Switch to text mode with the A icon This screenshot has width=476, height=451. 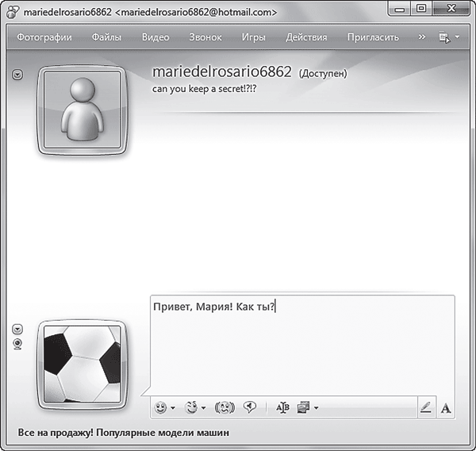click(x=446, y=407)
